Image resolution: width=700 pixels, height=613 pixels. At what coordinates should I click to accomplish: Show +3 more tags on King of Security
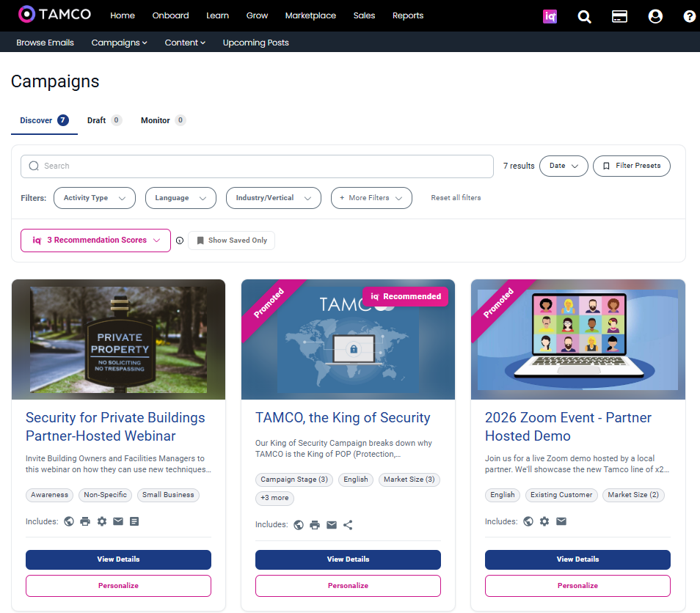274,498
